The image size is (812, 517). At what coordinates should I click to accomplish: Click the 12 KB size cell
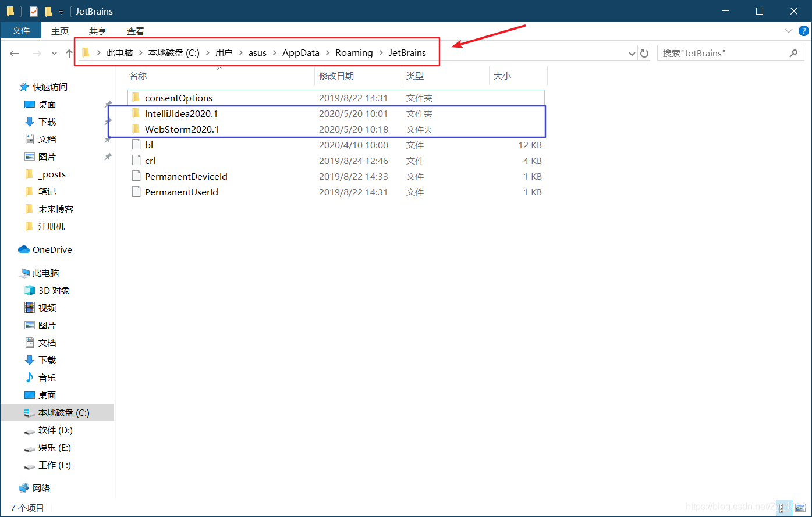(530, 145)
